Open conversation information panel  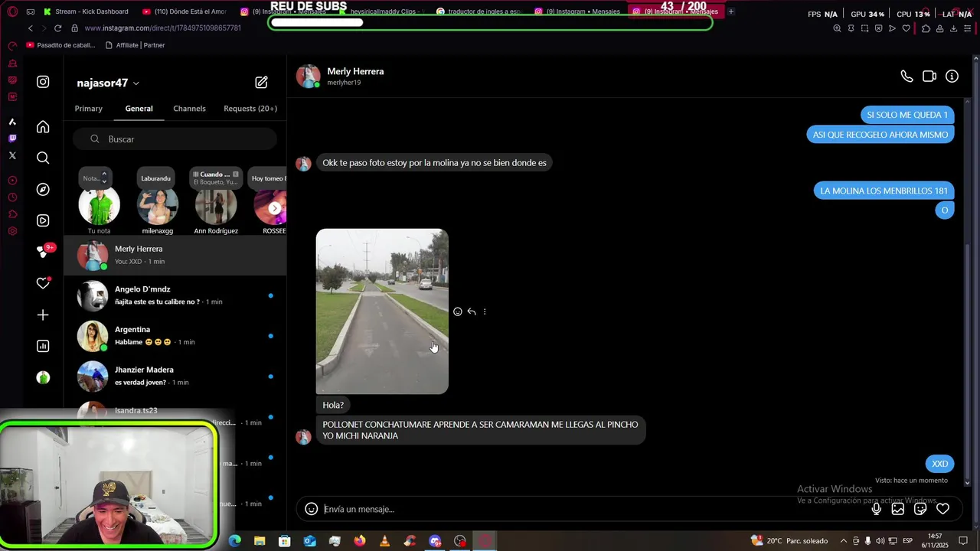click(x=952, y=77)
